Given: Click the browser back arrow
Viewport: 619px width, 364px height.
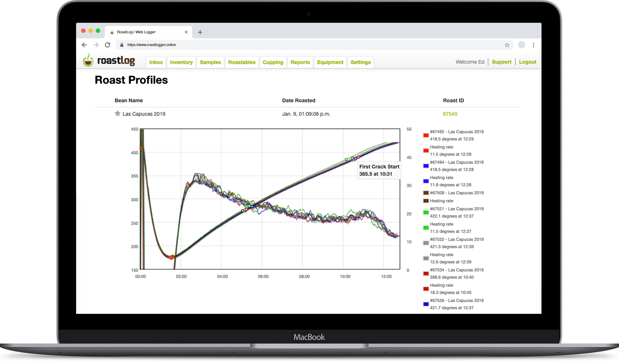Looking at the screenshot, I should click(x=84, y=45).
